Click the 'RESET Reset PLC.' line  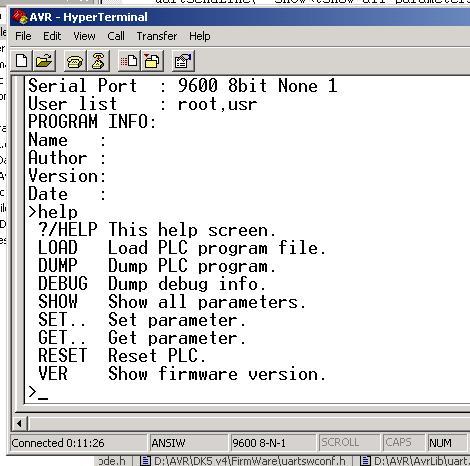point(122,356)
